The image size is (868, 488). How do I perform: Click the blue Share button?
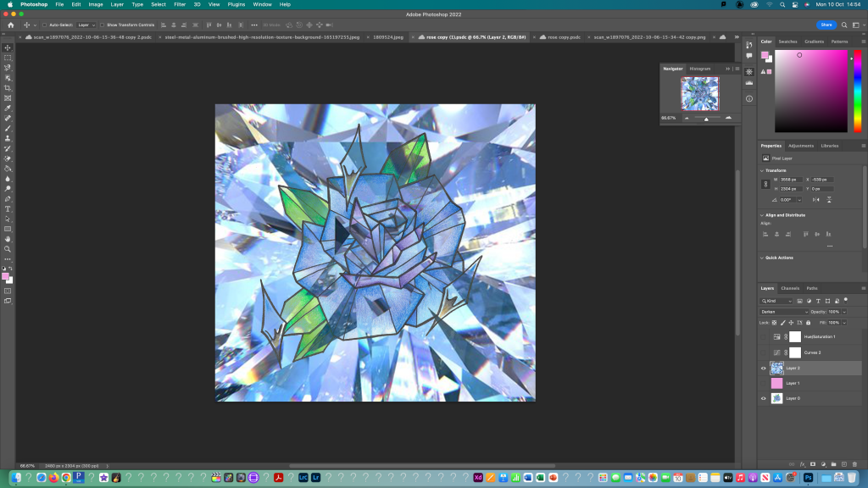click(x=825, y=25)
